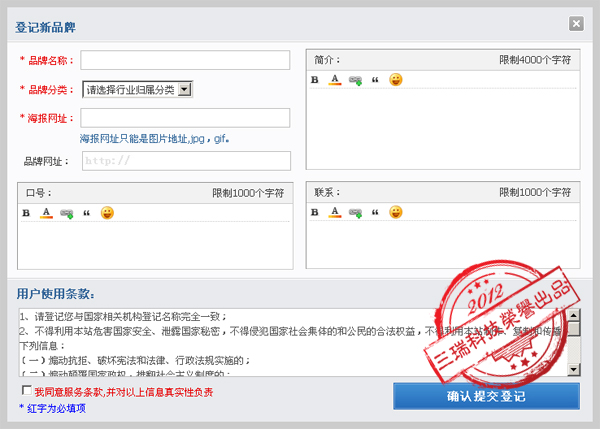
Task: Open the 请选择行业归属分类 dropdown
Action: pyautogui.click(x=137, y=90)
